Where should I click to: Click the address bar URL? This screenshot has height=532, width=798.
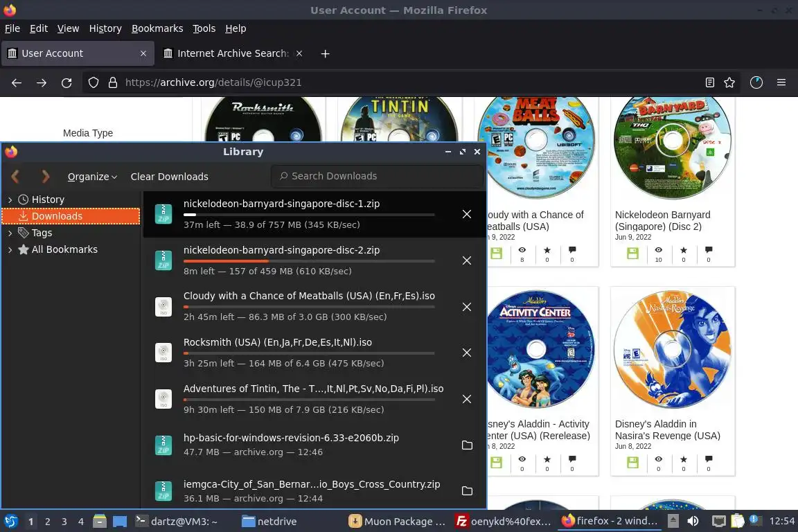click(213, 82)
